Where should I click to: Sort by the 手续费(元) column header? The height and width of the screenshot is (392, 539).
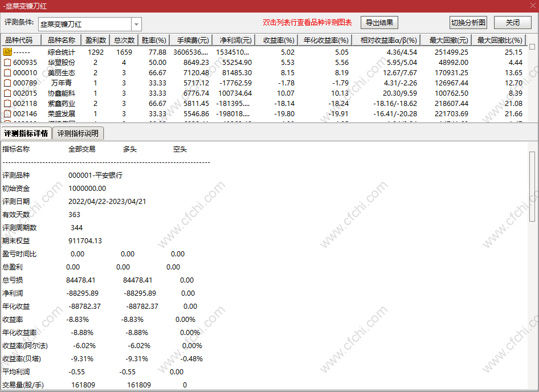191,40
